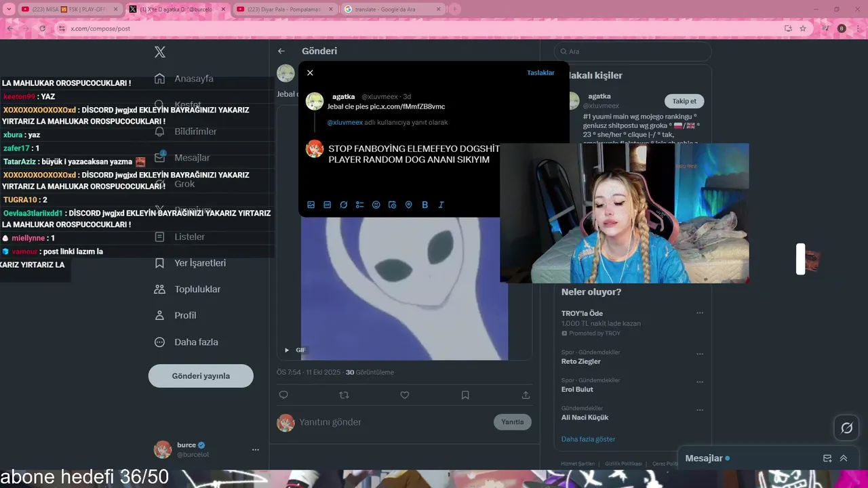Click Daha fazla göster link
This screenshot has width=868, height=488.
[x=588, y=439]
